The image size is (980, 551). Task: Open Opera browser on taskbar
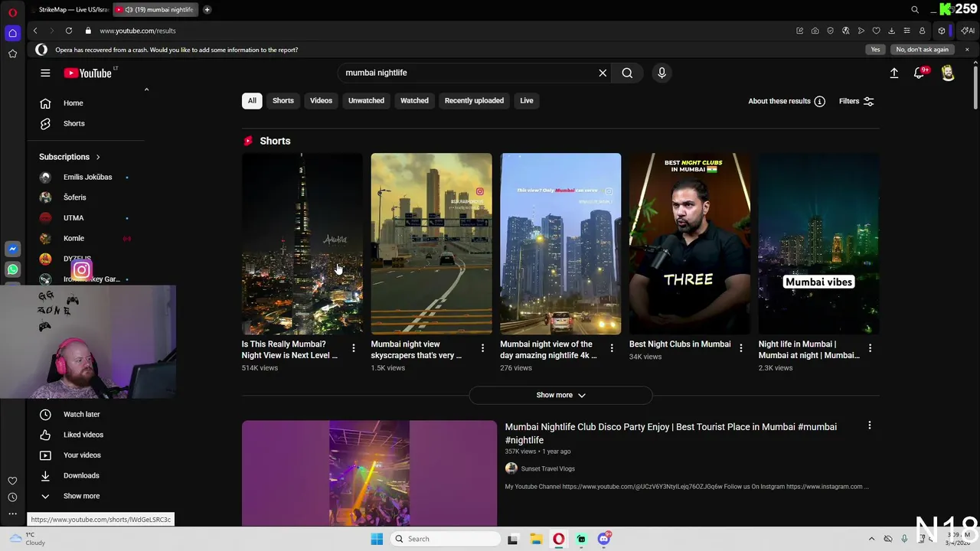point(559,539)
